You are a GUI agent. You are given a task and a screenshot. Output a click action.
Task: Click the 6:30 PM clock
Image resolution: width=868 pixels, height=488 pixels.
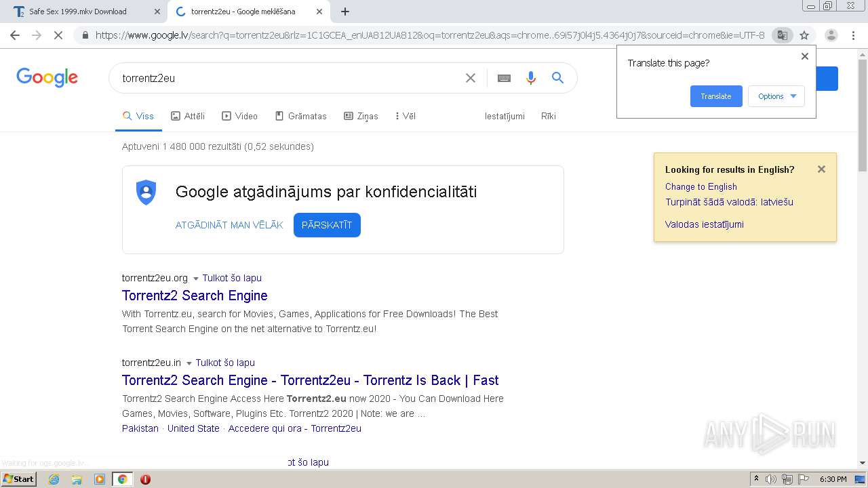(x=833, y=479)
